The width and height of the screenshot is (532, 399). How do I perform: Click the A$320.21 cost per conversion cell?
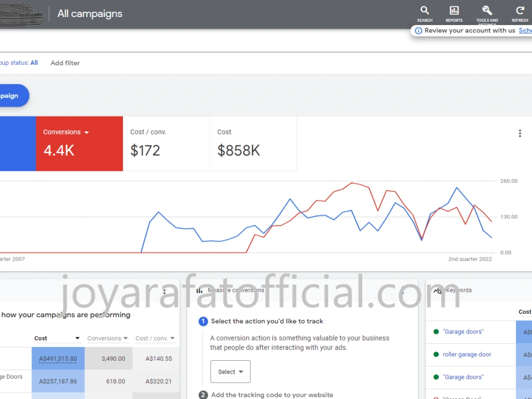[156, 381]
